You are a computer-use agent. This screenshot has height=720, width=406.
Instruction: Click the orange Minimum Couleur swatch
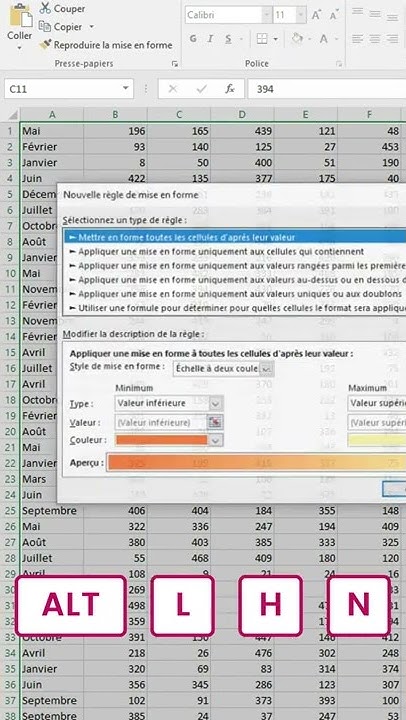click(x=162, y=440)
